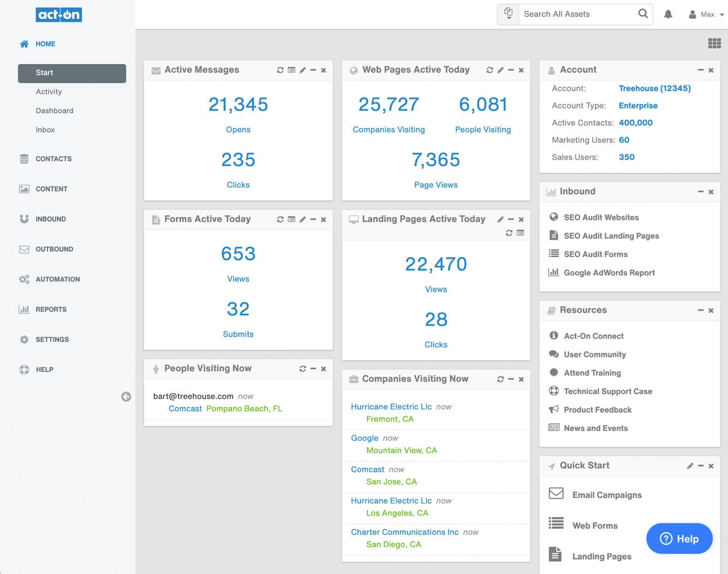728x574 pixels.
Task: Collapse the Inbound widget panel
Action: click(x=700, y=192)
